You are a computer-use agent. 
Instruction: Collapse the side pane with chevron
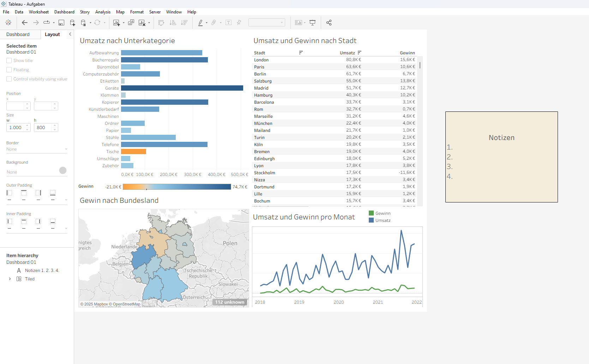70,34
